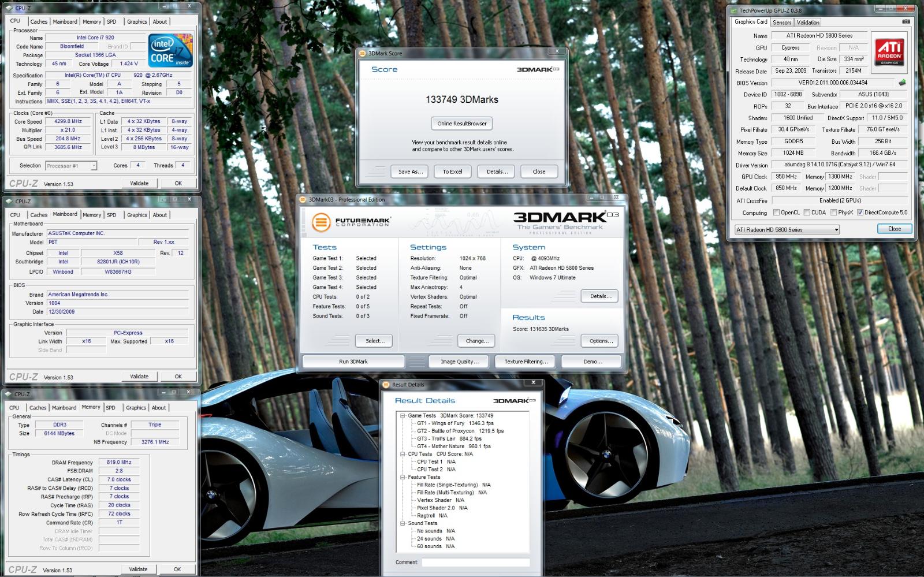The width and height of the screenshot is (924, 577).
Task: Select the Pixel Shader 2.0 row
Action: 442,508
